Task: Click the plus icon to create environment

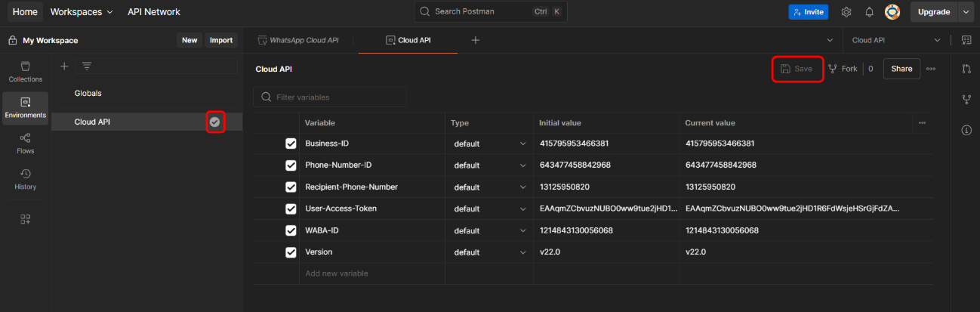Action: coord(64,66)
